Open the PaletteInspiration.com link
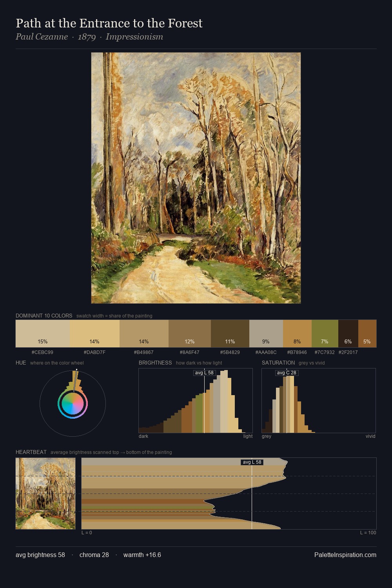This screenshot has width=392, height=588. [345, 555]
